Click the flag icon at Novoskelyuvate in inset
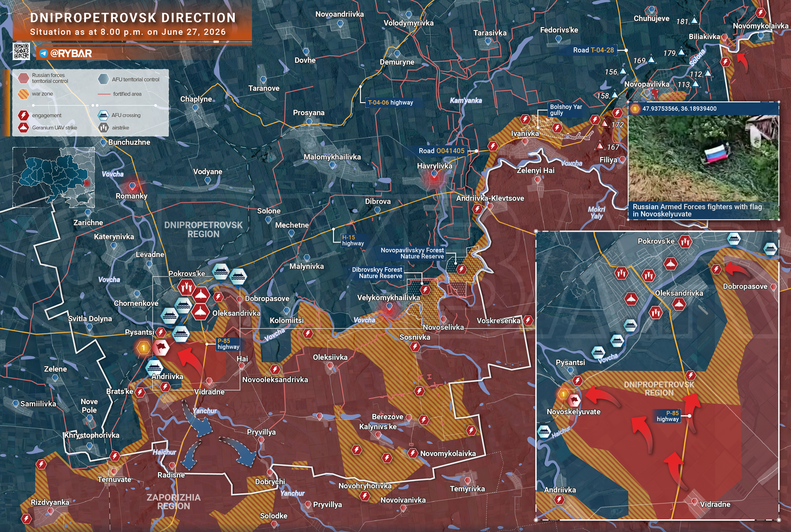 [574, 400]
